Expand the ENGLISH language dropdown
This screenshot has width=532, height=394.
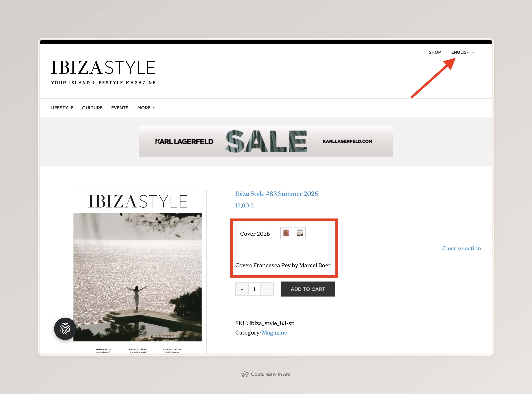click(x=463, y=52)
